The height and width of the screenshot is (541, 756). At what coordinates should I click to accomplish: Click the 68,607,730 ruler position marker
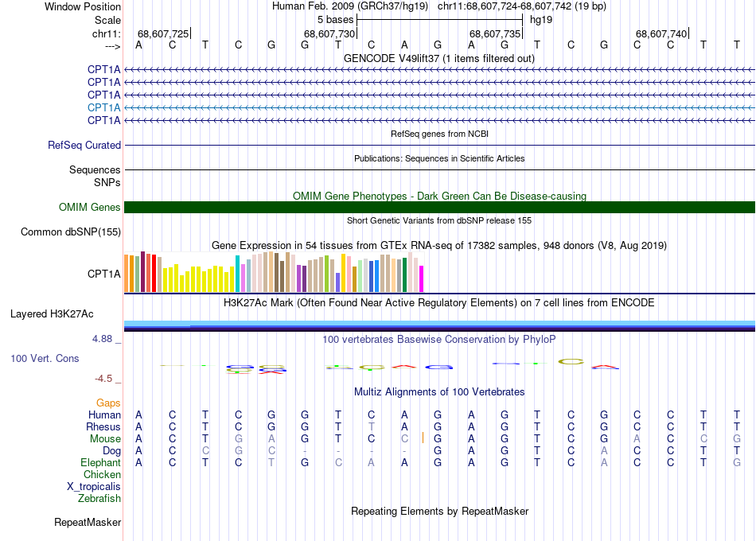329,33
